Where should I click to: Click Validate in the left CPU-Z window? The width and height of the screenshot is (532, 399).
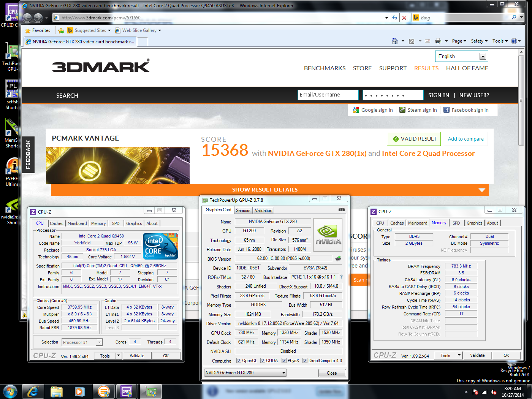(x=137, y=356)
